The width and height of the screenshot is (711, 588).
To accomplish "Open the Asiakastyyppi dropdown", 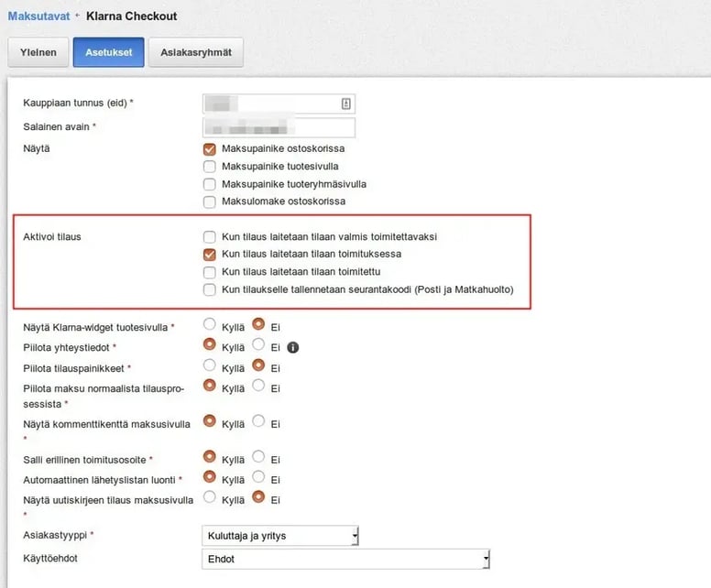I will click(279, 536).
